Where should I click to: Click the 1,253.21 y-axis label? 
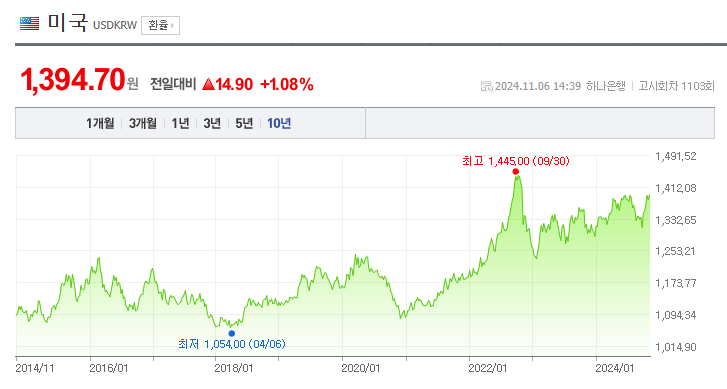click(676, 251)
